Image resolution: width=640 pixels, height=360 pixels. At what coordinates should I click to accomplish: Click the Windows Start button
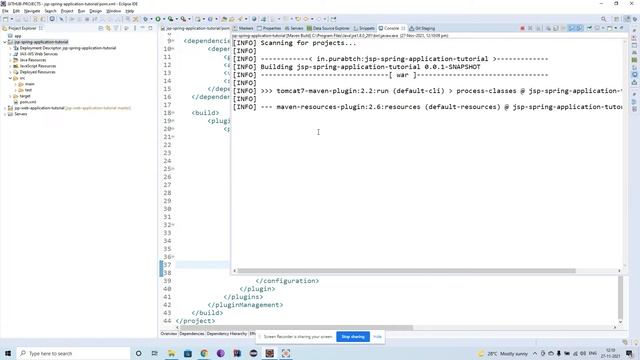(x=8, y=353)
